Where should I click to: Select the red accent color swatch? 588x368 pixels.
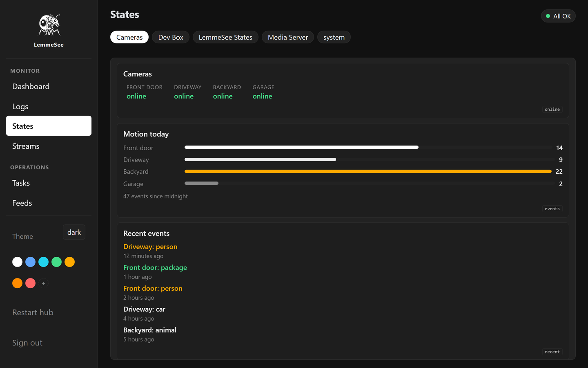31,283
